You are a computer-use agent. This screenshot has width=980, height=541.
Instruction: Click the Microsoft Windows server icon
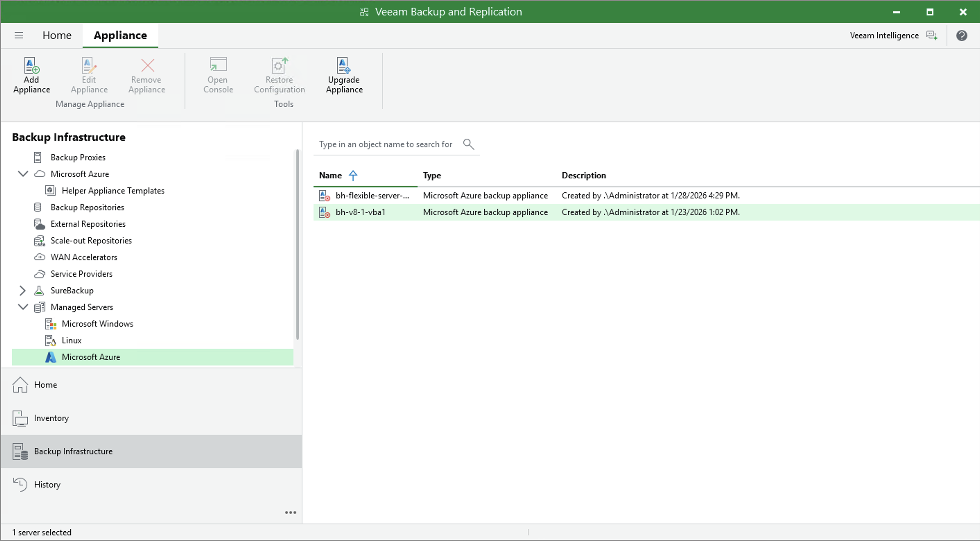coord(51,324)
